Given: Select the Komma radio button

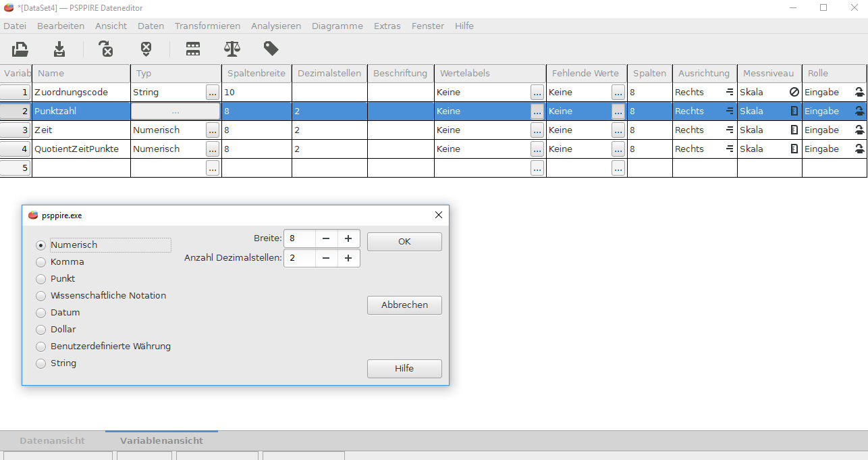Looking at the screenshot, I should 41,262.
